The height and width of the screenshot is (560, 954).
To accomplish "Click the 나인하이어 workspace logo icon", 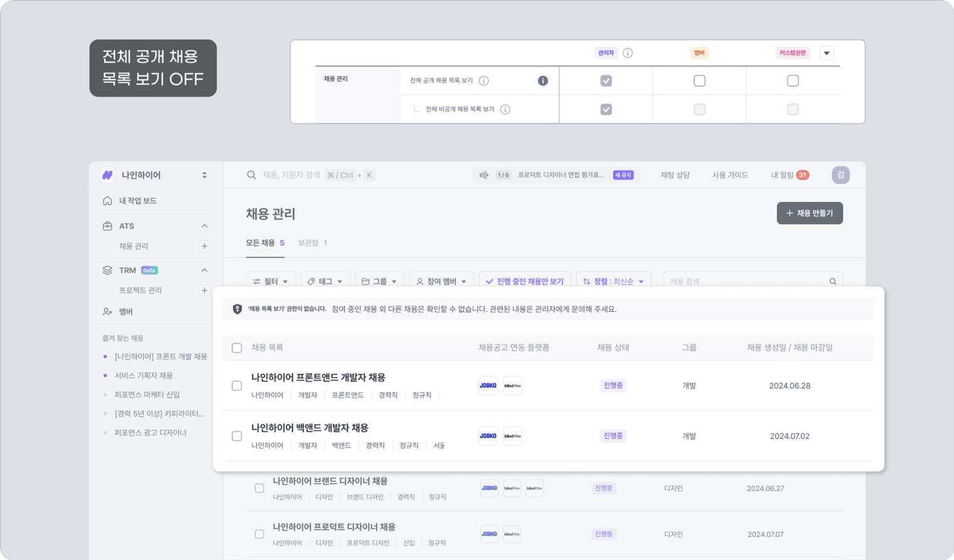I will coord(107,175).
